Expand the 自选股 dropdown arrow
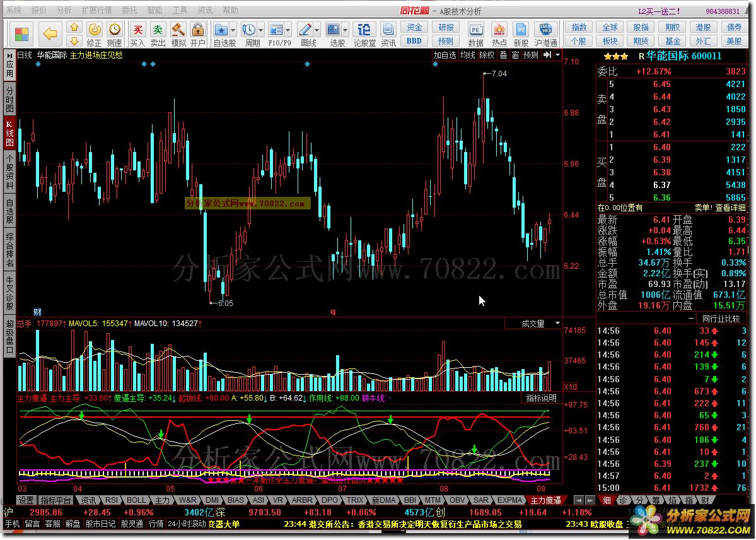 (x=233, y=30)
